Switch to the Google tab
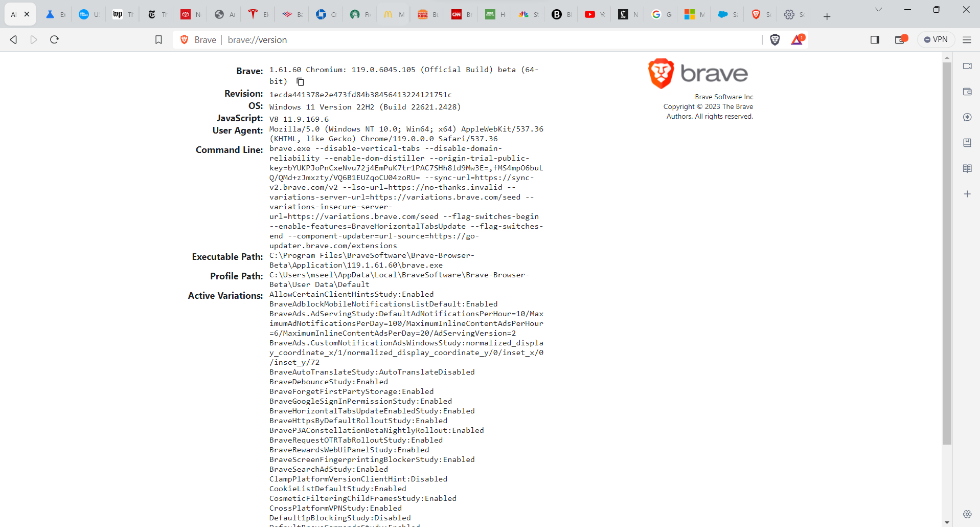Screen dimensions: 980x527 click(661, 14)
